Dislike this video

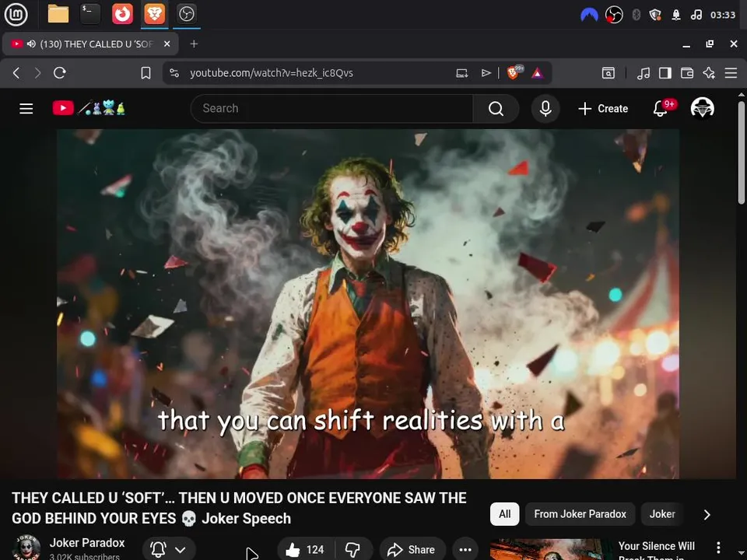[x=353, y=550]
